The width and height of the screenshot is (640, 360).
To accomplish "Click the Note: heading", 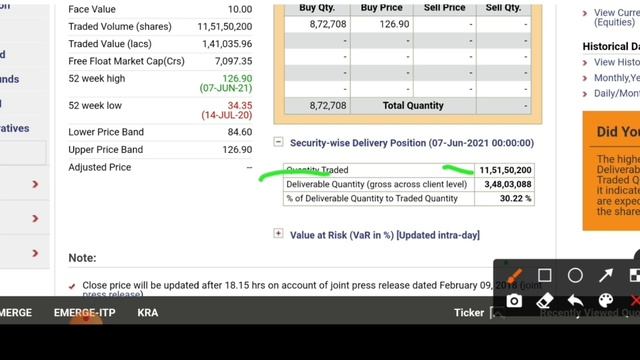I will pos(82,258).
